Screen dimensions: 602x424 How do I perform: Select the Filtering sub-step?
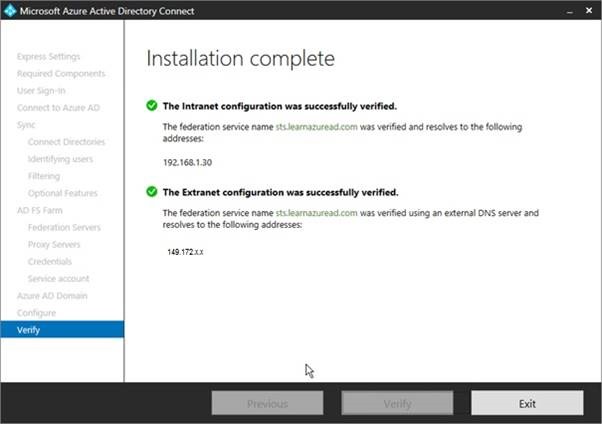[x=44, y=176]
